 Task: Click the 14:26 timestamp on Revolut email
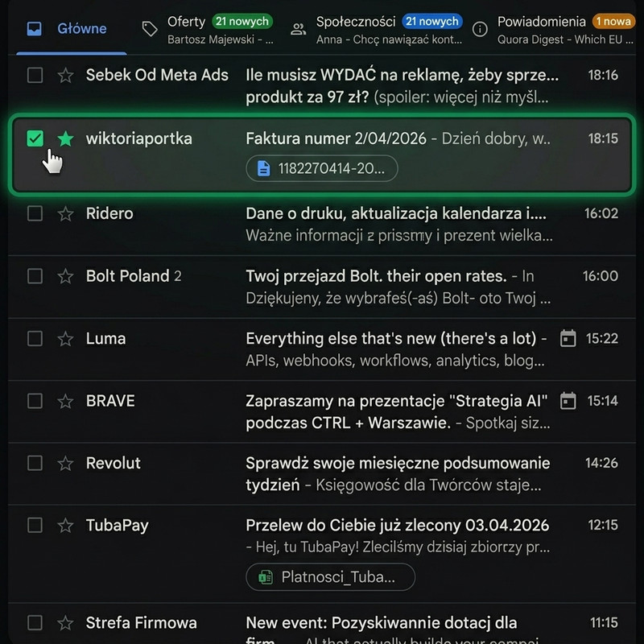click(x=601, y=464)
